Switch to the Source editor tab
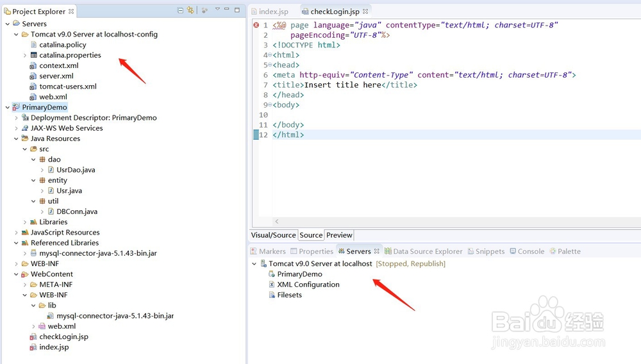 311,235
